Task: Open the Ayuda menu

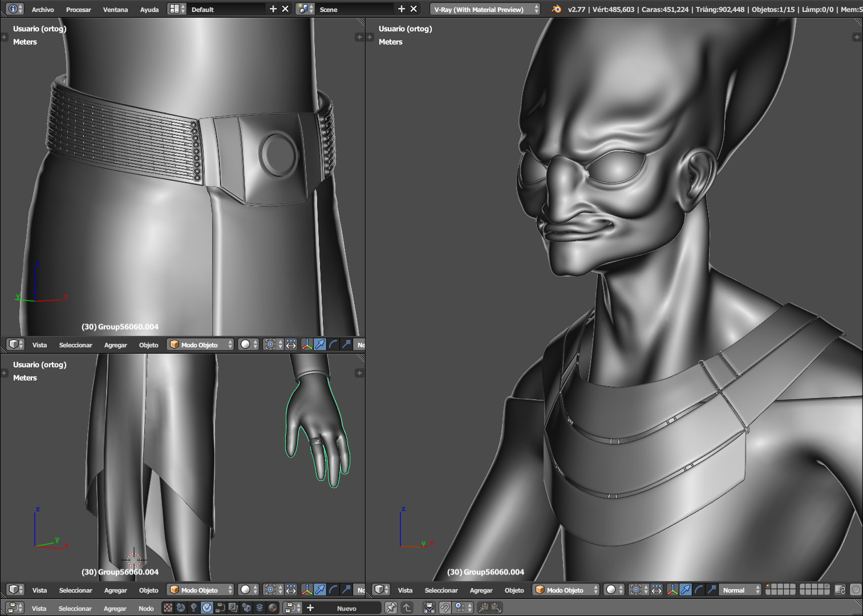Action: tap(149, 10)
